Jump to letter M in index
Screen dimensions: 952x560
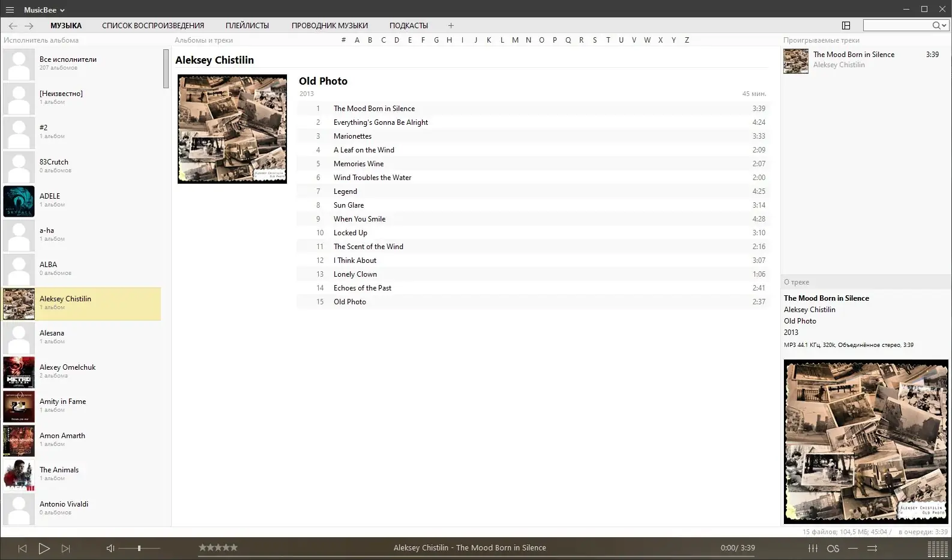[515, 40]
